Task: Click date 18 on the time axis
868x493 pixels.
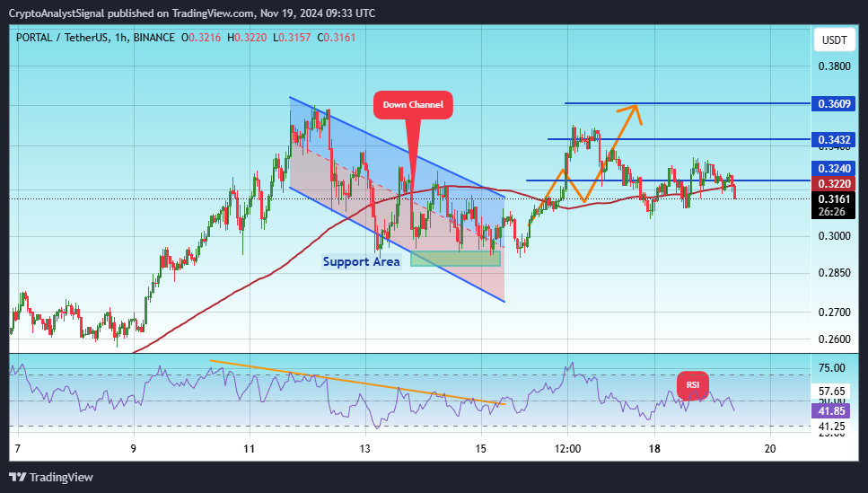Action: (x=654, y=449)
